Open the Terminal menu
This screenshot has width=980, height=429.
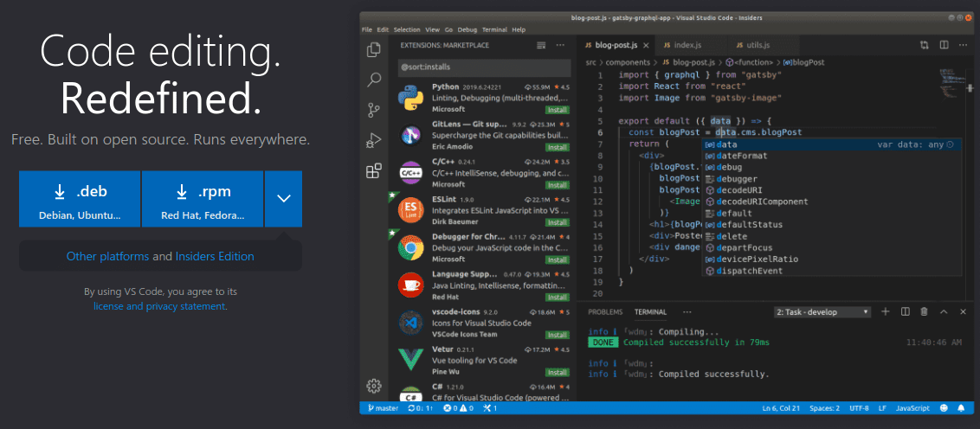[494, 29]
